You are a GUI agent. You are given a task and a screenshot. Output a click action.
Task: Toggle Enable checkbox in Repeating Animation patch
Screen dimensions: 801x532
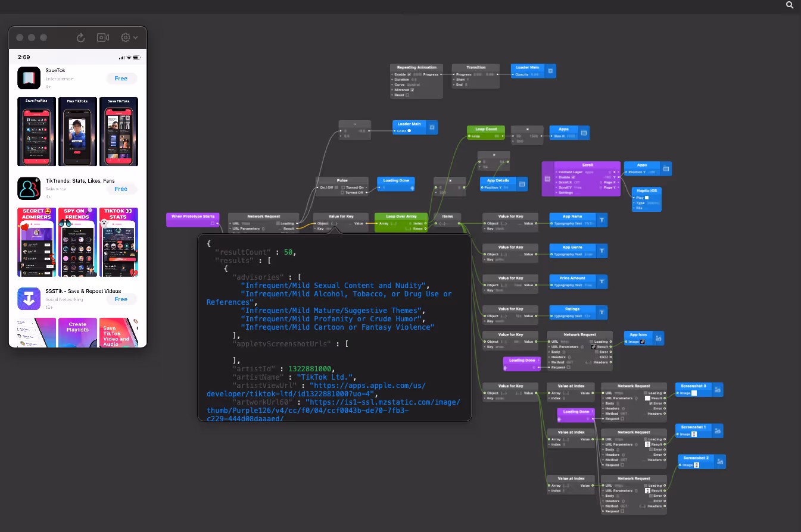(x=409, y=74)
